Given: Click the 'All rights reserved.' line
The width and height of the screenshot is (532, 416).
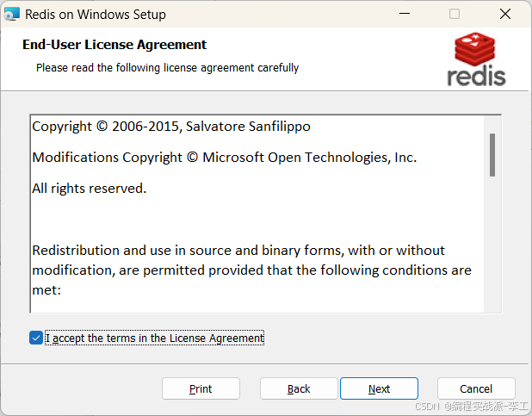Looking at the screenshot, I should [90, 188].
